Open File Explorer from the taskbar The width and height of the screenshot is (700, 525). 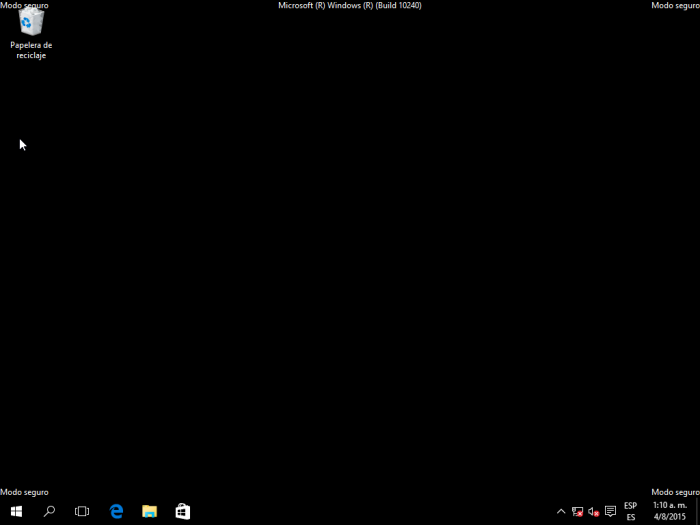[x=149, y=511]
